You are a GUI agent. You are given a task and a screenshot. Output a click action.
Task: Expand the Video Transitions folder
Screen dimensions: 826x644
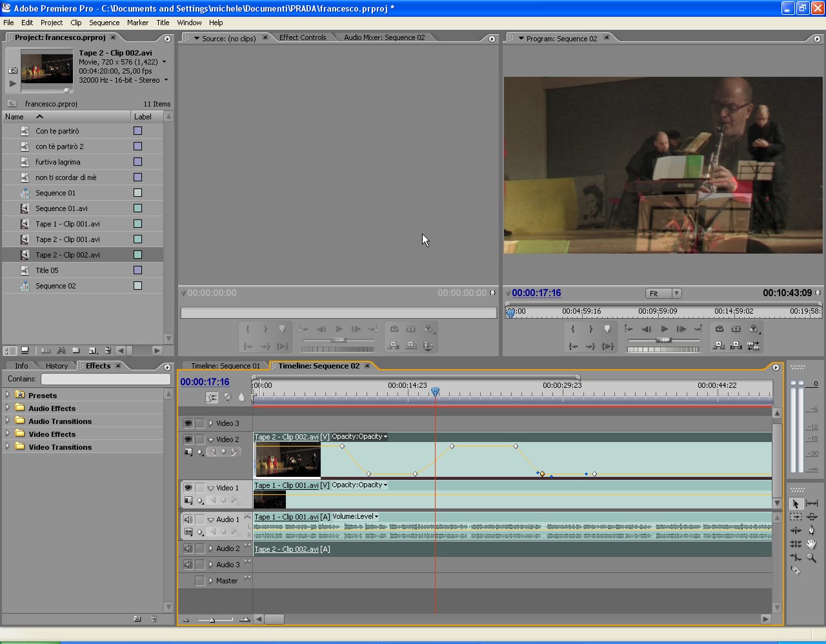coord(8,447)
